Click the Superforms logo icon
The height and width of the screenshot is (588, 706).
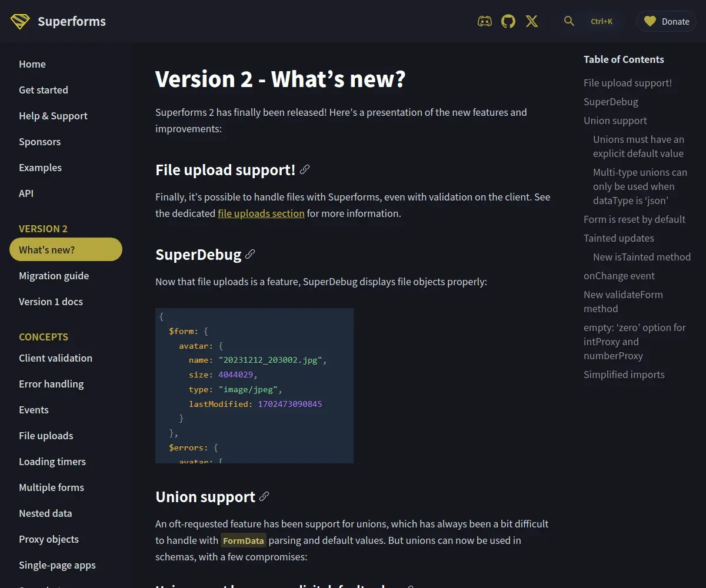(x=20, y=22)
